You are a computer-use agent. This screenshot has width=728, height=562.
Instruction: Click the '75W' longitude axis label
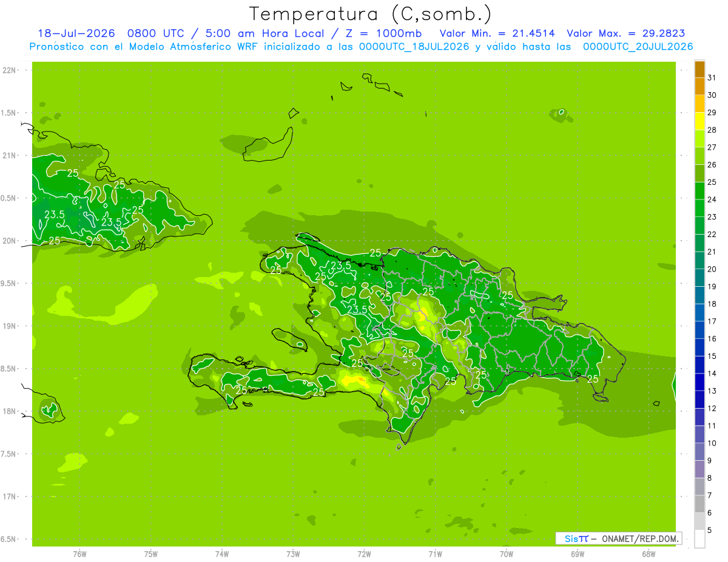151,554
